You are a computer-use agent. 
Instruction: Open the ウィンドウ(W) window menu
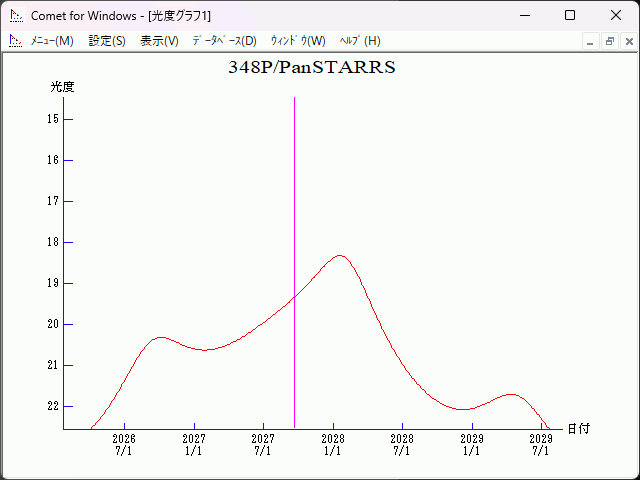pos(298,41)
